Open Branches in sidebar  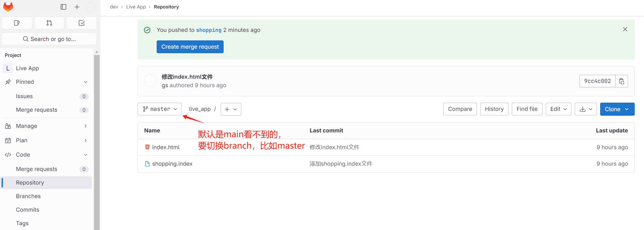(x=28, y=196)
